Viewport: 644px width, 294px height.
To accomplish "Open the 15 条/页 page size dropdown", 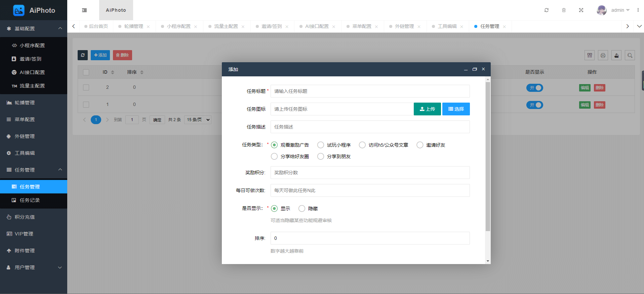I will point(198,120).
